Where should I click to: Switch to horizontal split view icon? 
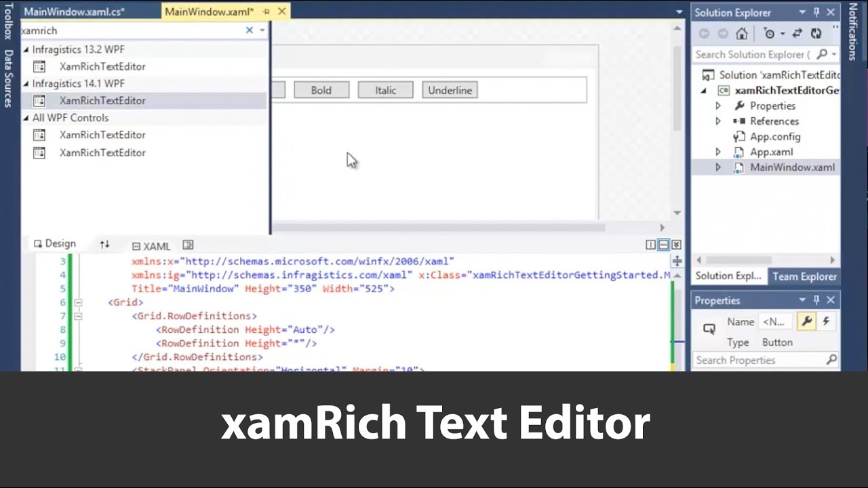(x=664, y=245)
